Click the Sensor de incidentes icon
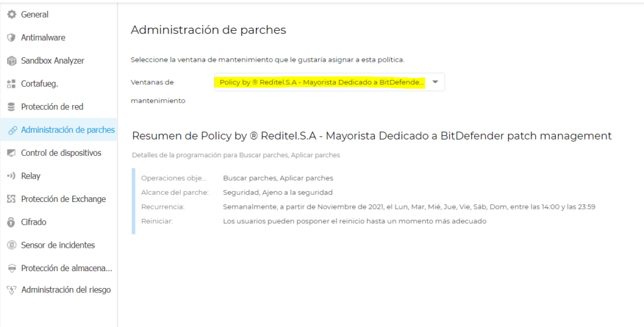Image resolution: width=644 pixels, height=327 pixels. (11, 245)
